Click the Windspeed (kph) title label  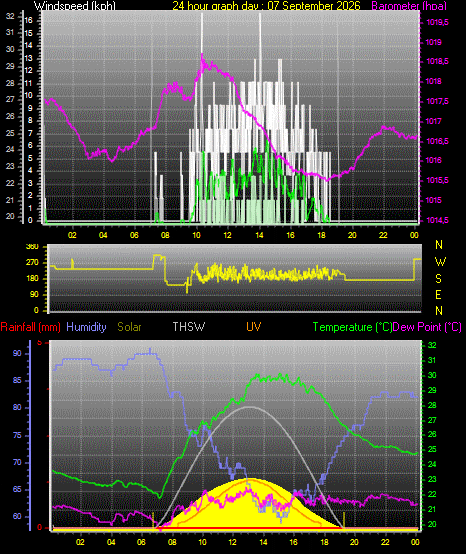pos(75,5)
